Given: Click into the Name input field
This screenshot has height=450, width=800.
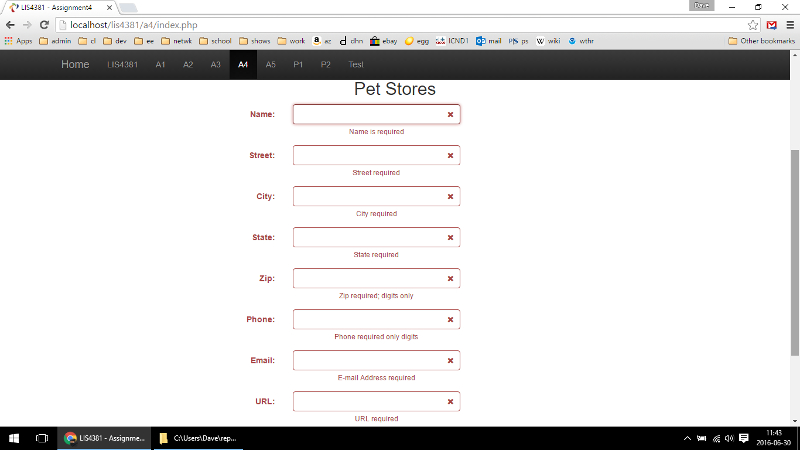Looking at the screenshot, I should (377, 114).
